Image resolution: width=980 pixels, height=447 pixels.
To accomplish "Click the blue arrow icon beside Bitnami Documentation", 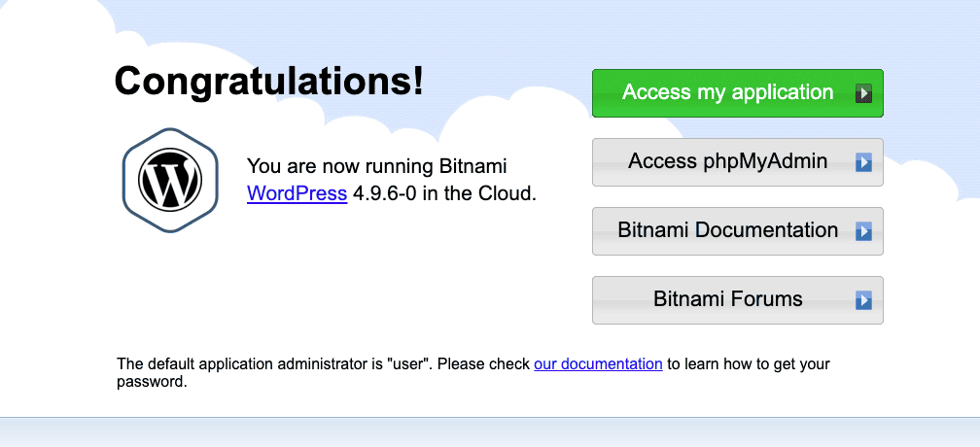I will point(863,231).
